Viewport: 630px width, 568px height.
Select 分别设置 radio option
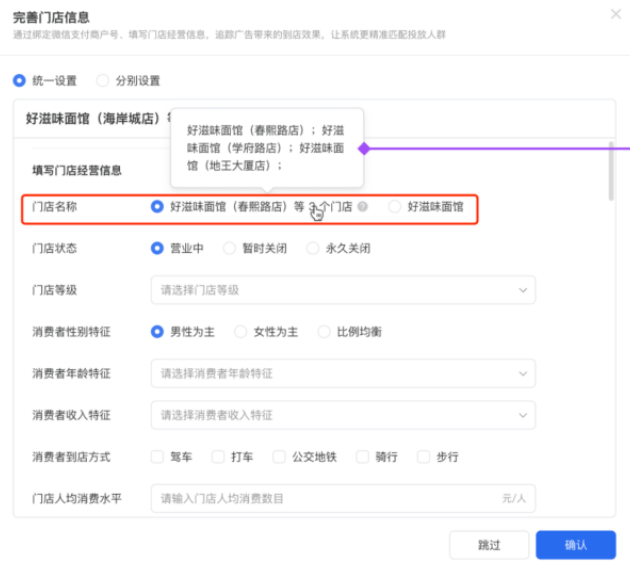[x=103, y=80]
